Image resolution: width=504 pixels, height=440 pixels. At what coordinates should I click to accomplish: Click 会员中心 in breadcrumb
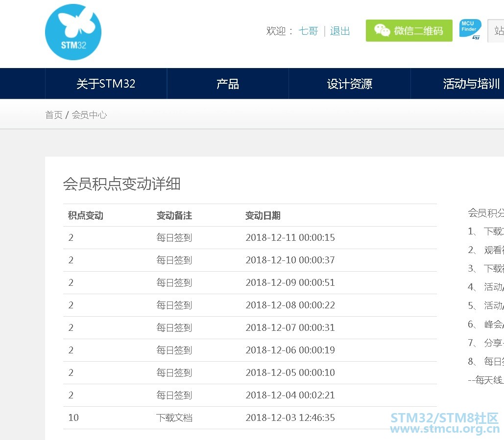tap(89, 115)
